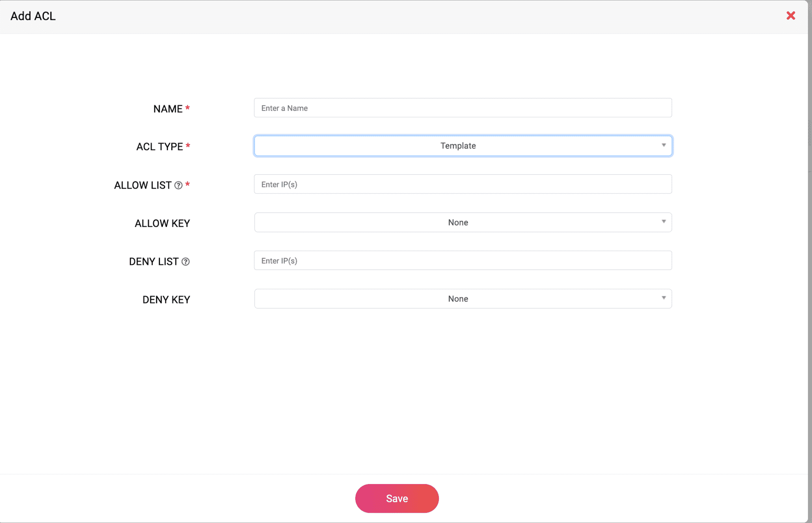The image size is (812, 523).
Task: Click the ALLOW KEY label
Action: (162, 223)
